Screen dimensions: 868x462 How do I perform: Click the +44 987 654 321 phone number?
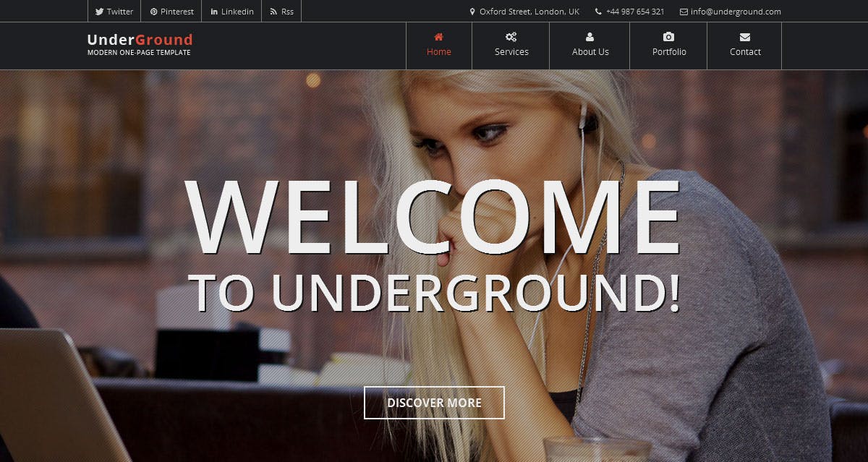click(635, 12)
